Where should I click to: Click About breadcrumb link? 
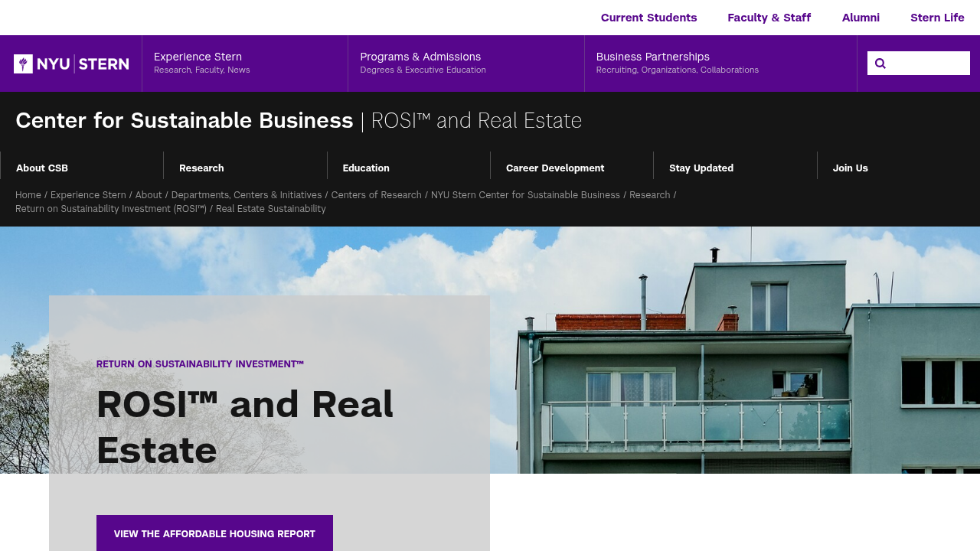pos(149,195)
